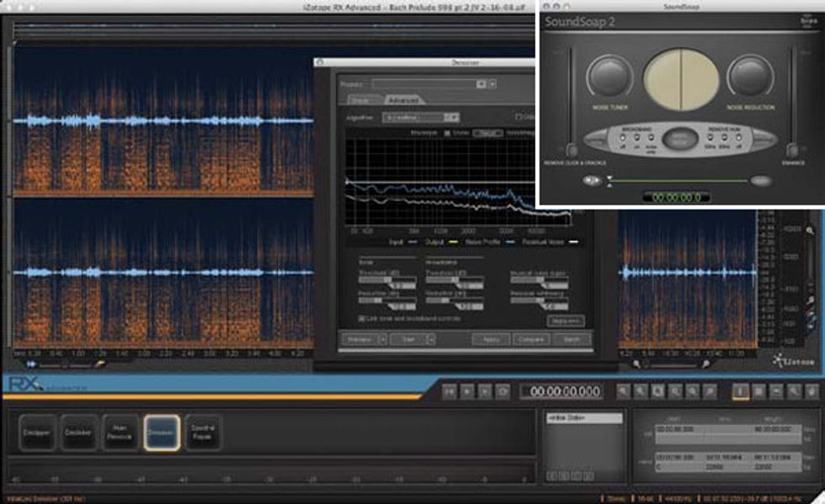The height and width of the screenshot is (504, 825).
Task: Switch to the Advanced tab in Denoiser
Action: [x=404, y=99]
